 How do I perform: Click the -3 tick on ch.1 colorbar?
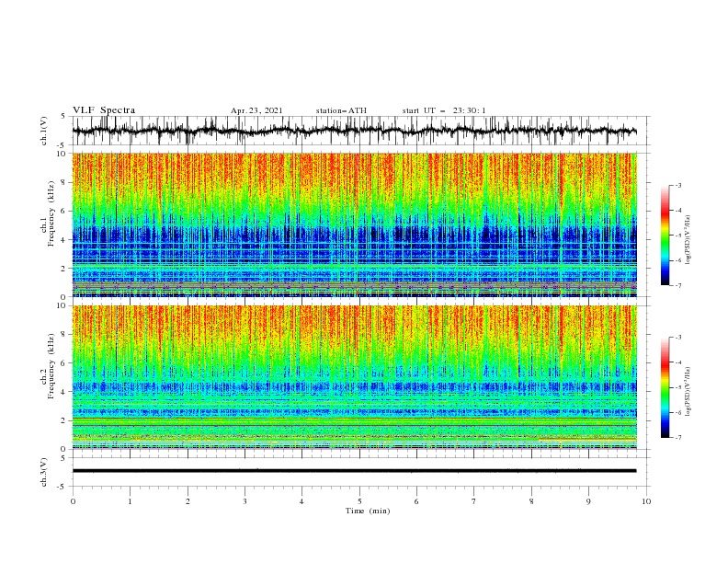(x=677, y=185)
